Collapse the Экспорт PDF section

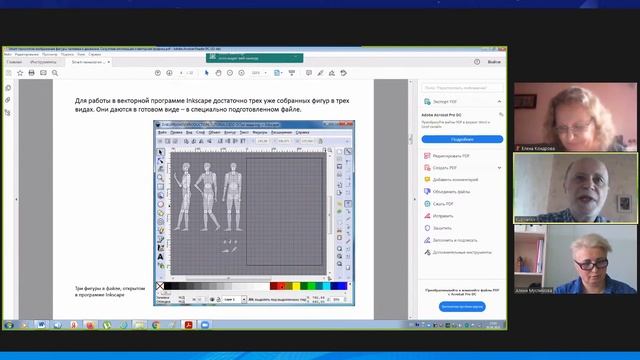coord(500,101)
